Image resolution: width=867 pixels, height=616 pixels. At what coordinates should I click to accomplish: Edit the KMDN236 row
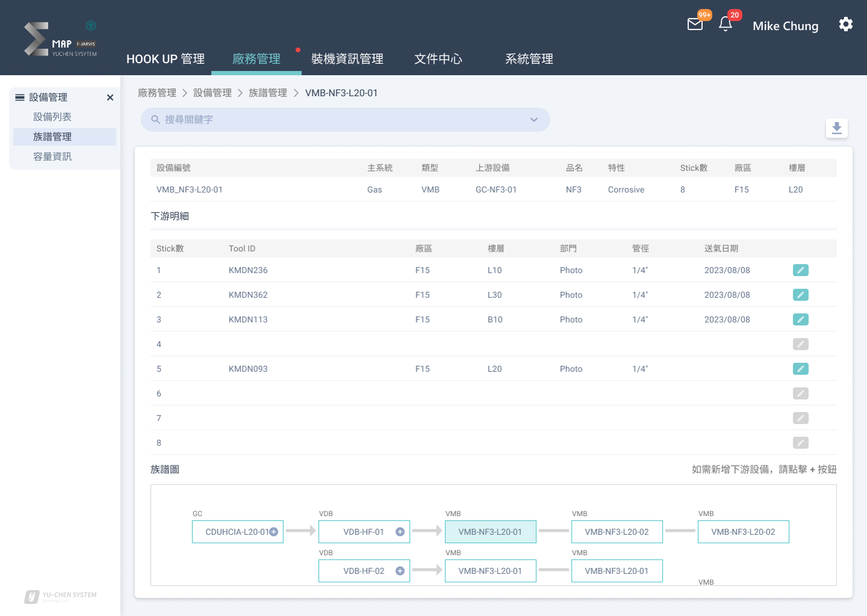pyautogui.click(x=800, y=271)
